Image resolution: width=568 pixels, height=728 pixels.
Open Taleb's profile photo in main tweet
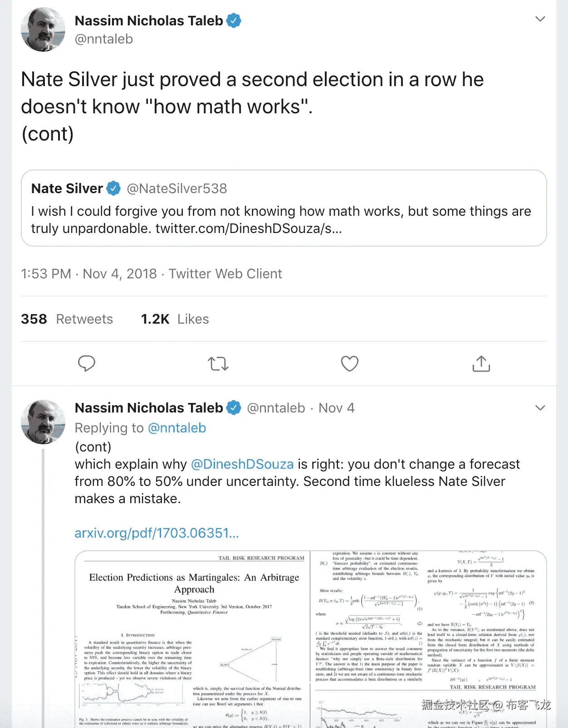[43, 29]
